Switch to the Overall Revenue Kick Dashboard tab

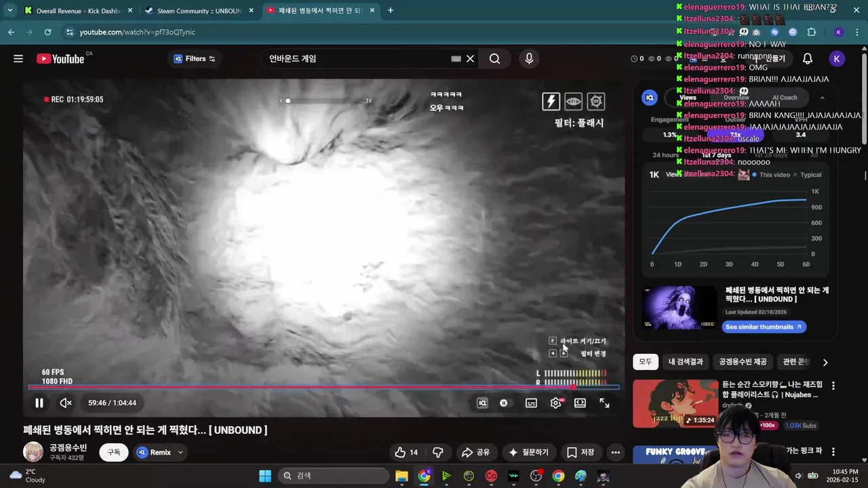click(x=77, y=11)
